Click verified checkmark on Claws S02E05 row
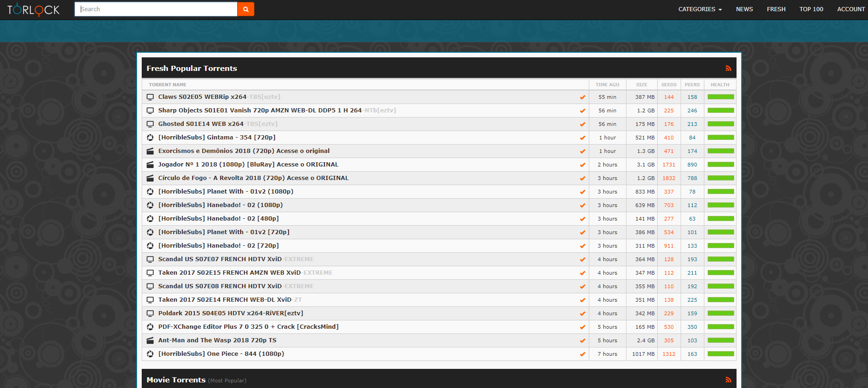This screenshot has height=388, width=868. pyautogui.click(x=582, y=97)
